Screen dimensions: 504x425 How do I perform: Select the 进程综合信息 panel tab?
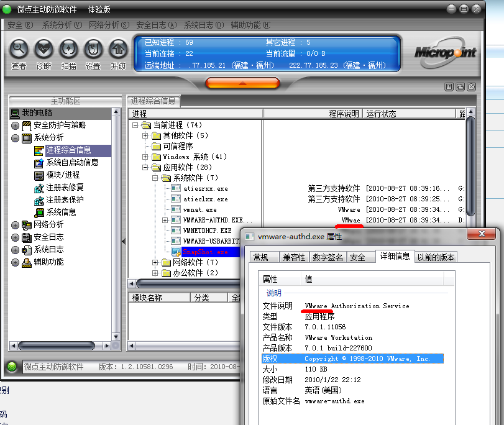tap(153, 101)
